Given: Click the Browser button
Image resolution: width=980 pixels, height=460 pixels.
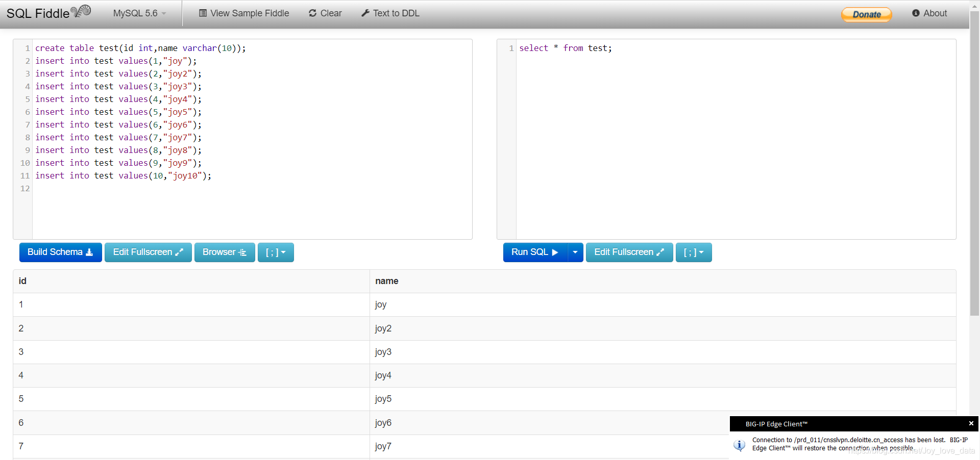Looking at the screenshot, I should click(x=225, y=252).
